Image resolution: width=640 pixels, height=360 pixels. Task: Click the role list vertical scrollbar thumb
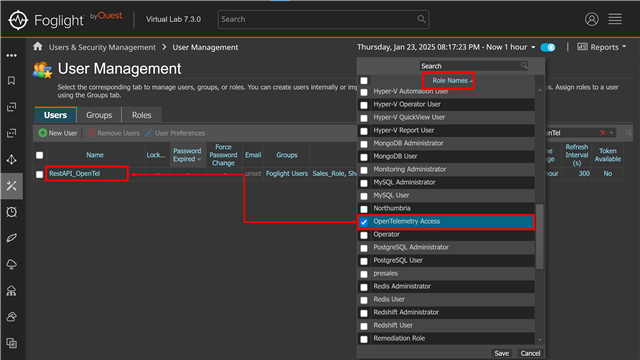[x=540, y=237]
